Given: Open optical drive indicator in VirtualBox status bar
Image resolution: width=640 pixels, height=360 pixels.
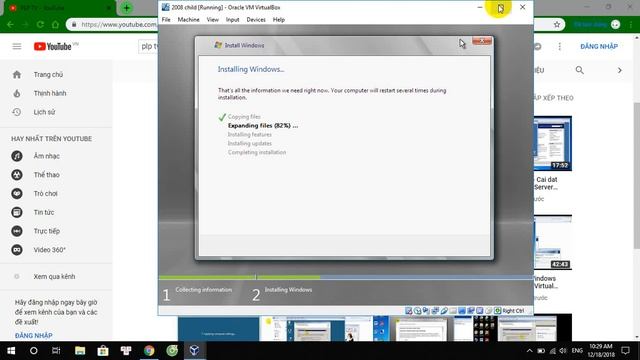Looking at the screenshot, I should click(418, 311).
